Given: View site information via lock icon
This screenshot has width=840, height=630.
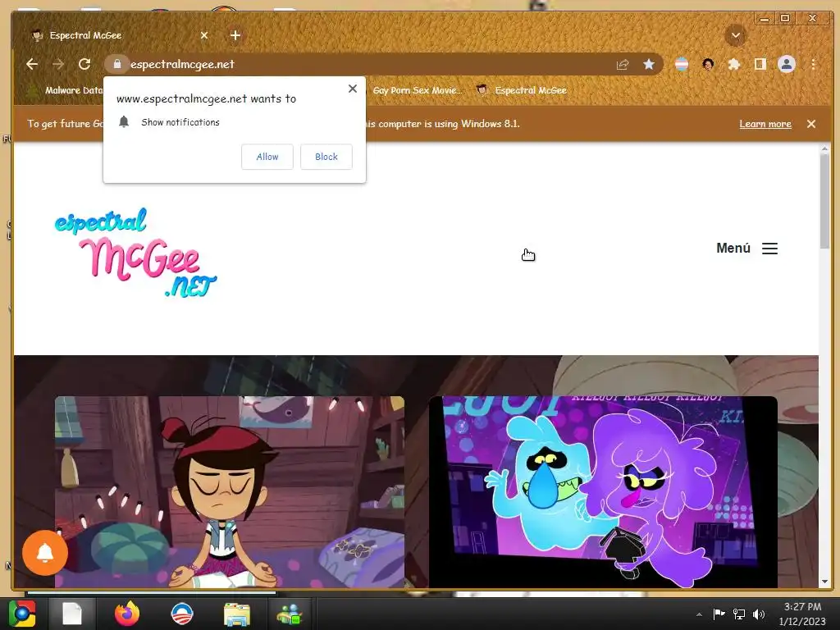Looking at the screenshot, I should tap(116, 64).
